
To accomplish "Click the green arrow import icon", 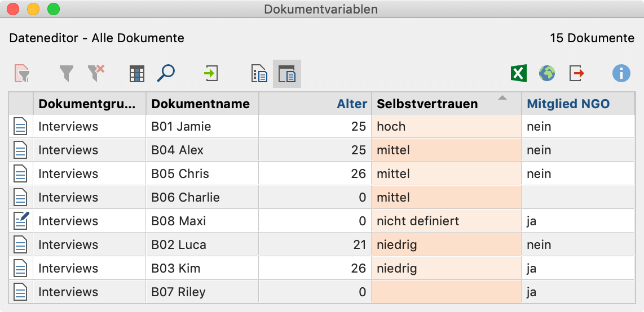I will [211, 74].
